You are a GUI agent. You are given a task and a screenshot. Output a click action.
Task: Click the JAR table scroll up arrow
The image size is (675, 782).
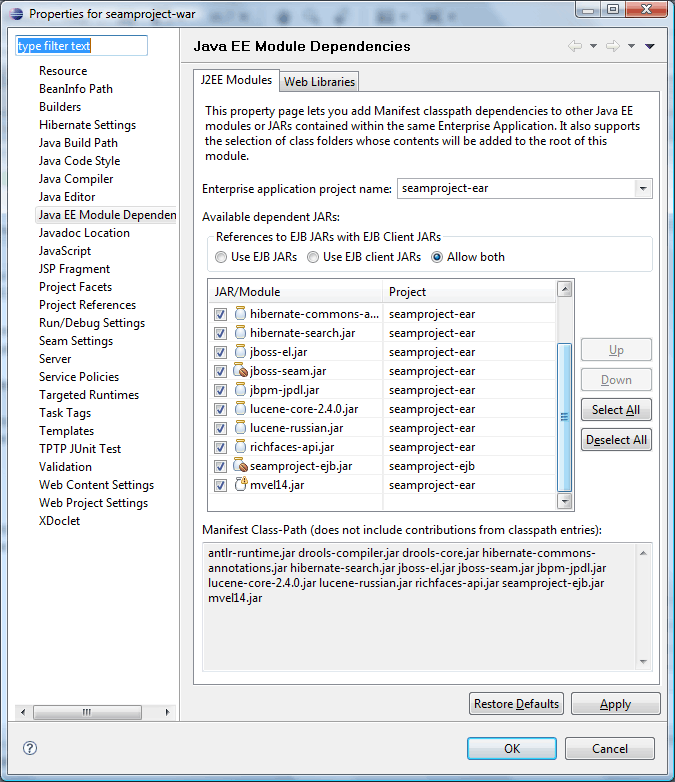564,289
